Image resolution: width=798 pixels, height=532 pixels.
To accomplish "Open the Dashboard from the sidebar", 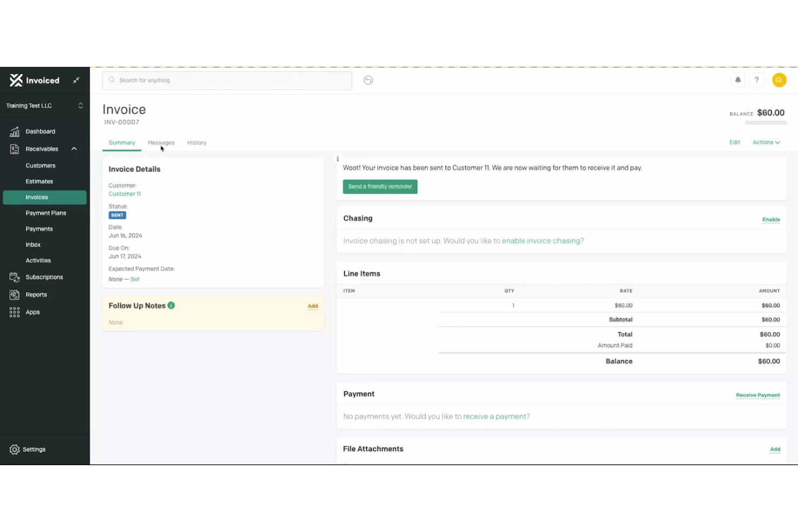I will click(x=14, y=131).
